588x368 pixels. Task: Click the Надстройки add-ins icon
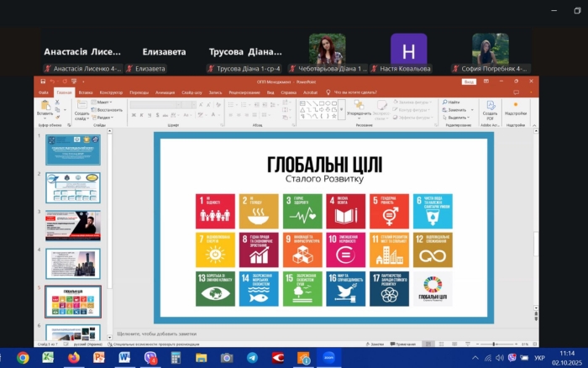coord(515,108)
